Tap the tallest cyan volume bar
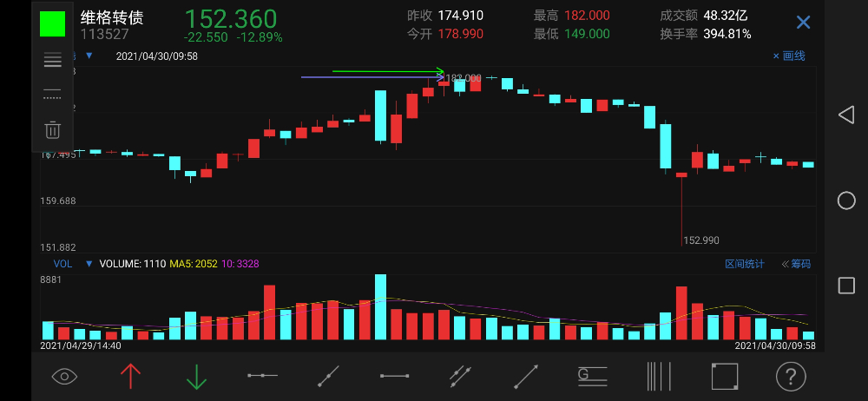Screen dimensions: 868x401 (380, 307)
